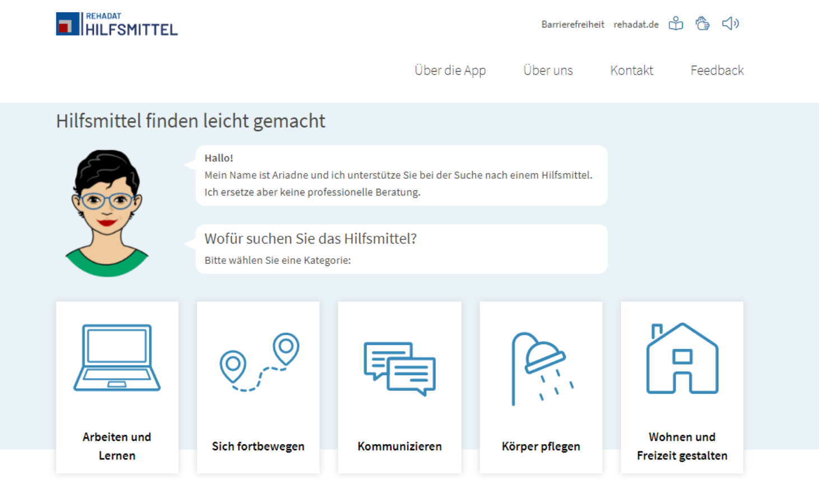Open the Kontakt menu item

631,71
